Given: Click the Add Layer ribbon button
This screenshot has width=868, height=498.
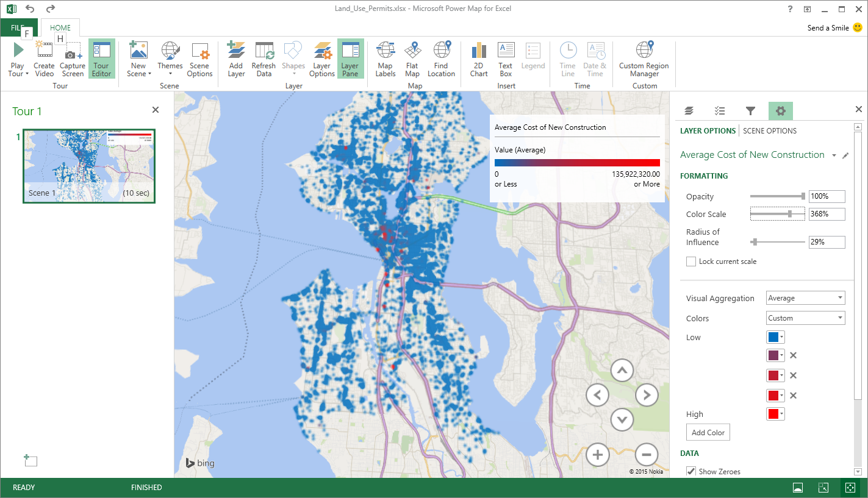Looking at the screenshot, I should (236, 60).
